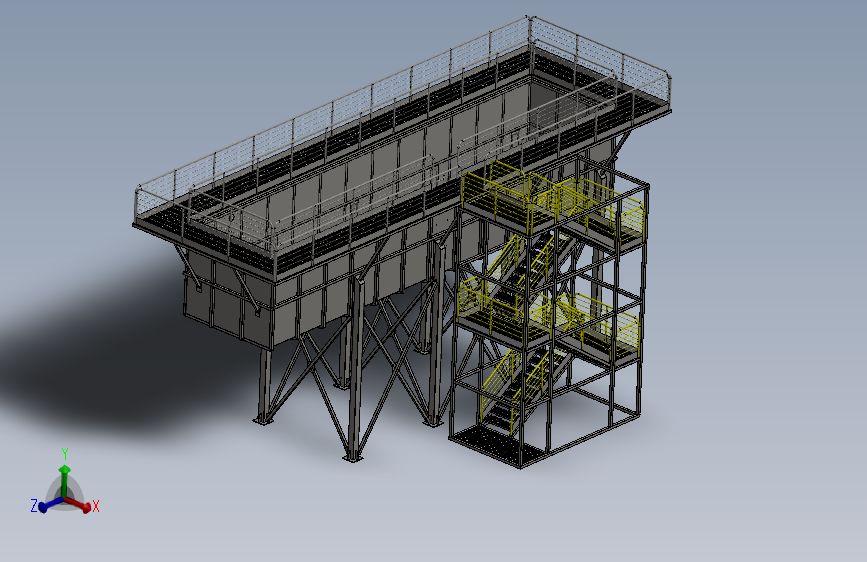
Task: Click the red X axis of the orientation triad
Action: [78, 504]
